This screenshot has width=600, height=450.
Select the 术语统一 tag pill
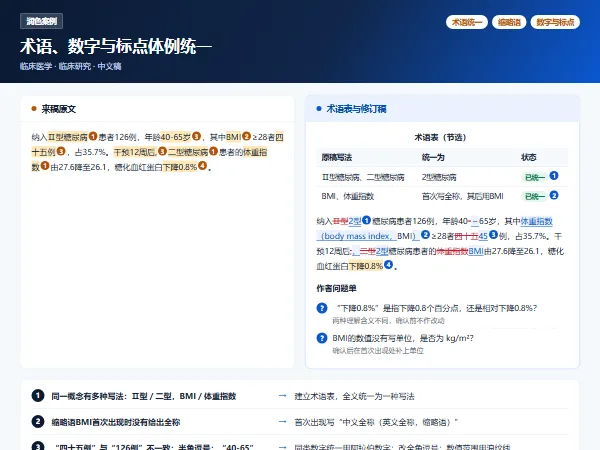point(466,22)
